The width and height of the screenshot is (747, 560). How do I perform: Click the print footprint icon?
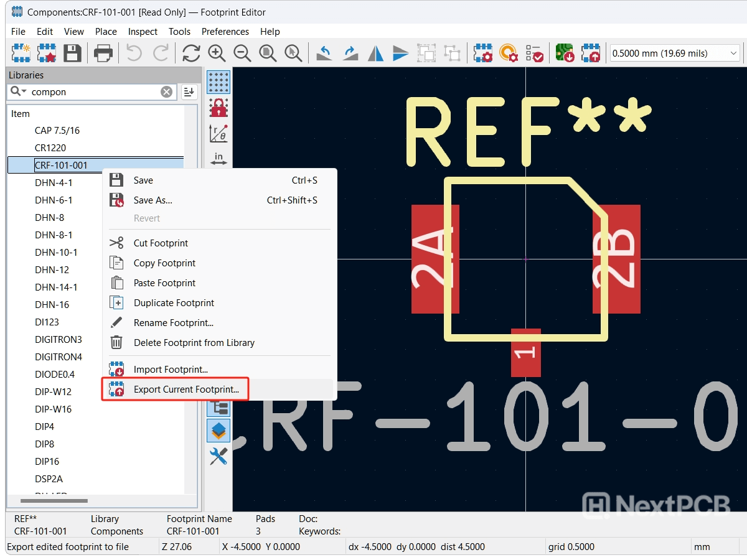pyautogui.click(x=103, y=54)
